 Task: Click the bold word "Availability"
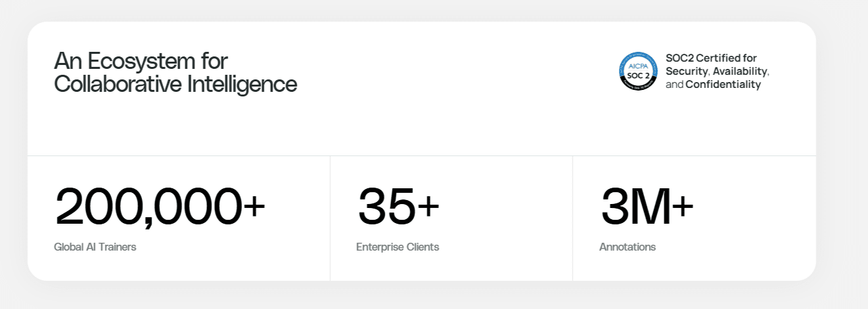coord(740,71)
